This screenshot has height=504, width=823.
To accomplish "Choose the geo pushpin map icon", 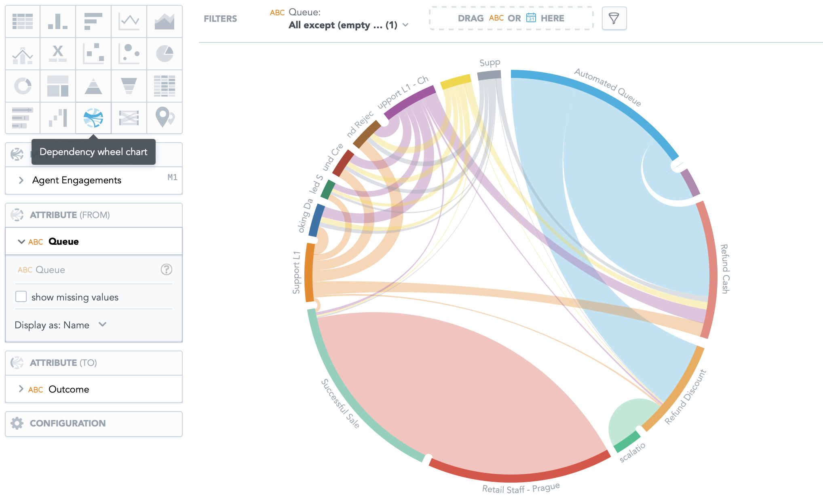I will 165,118.
